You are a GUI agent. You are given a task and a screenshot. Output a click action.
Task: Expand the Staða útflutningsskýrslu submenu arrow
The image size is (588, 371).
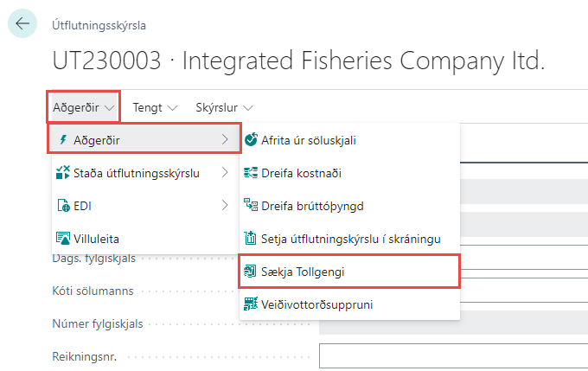pos(225,172)
